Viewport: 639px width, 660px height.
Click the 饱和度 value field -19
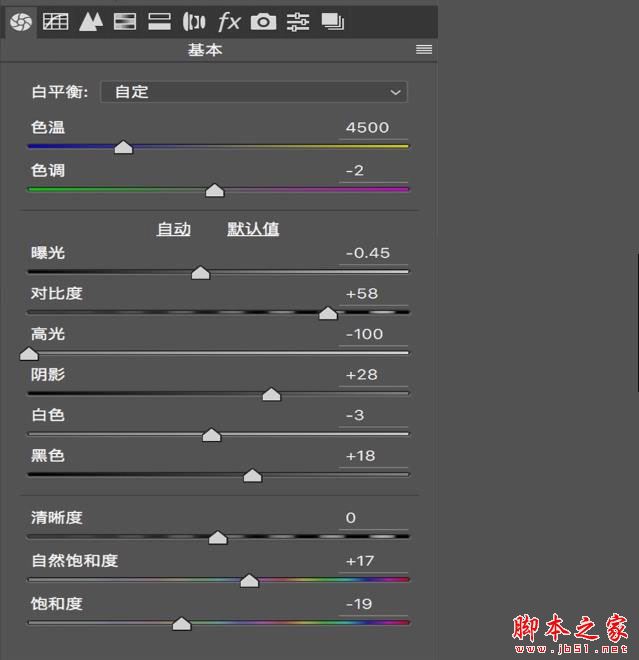[x=373, y=604]
